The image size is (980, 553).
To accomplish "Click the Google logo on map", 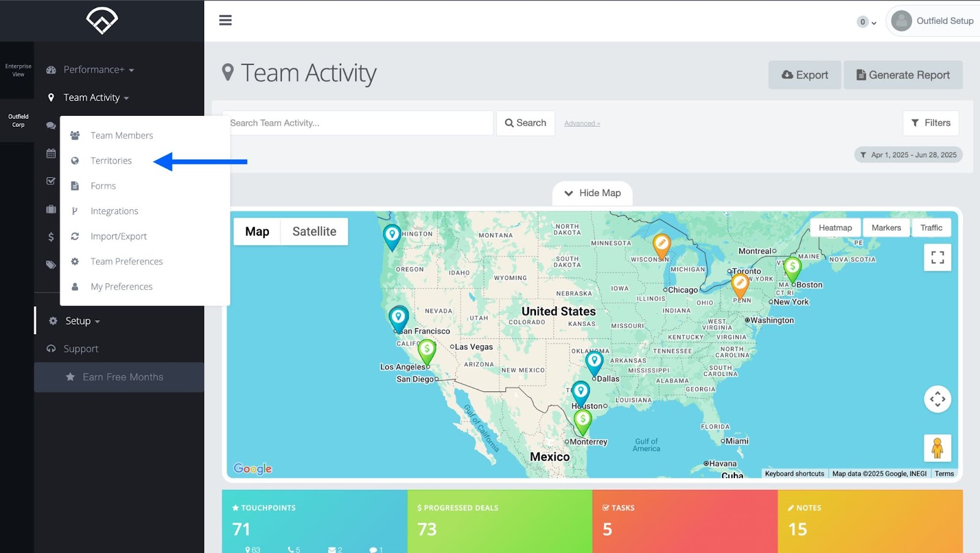I will pos(253,468).
